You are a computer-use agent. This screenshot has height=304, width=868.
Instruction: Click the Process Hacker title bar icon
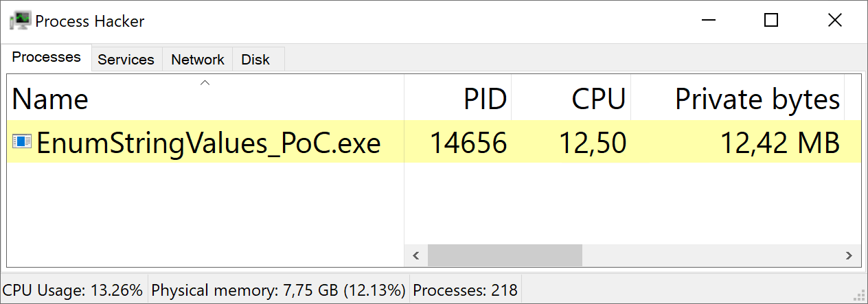pyautogui.click(x=19, y=21)
